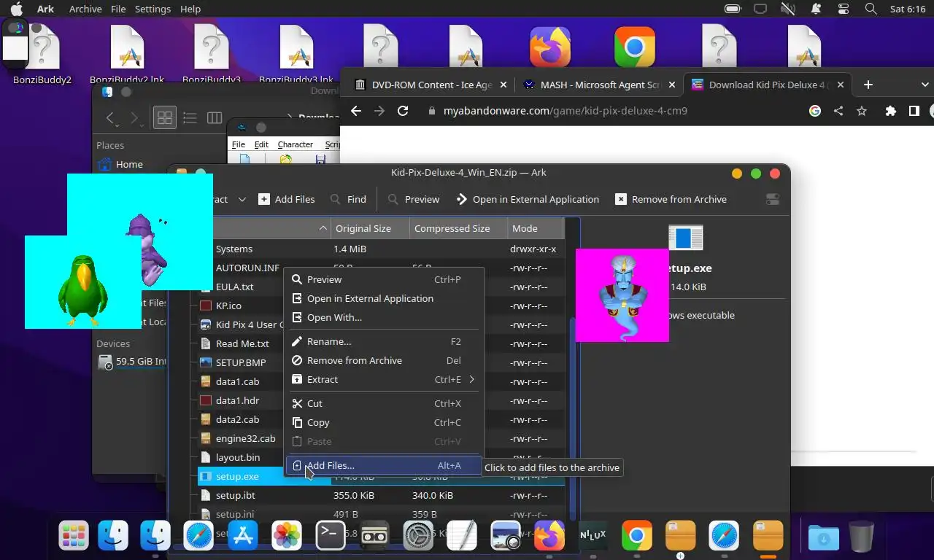Open Ark's toolbar settings toggle icon at far right
The image size is (934, 560).
pyautogui.click(x=773, y=199)
